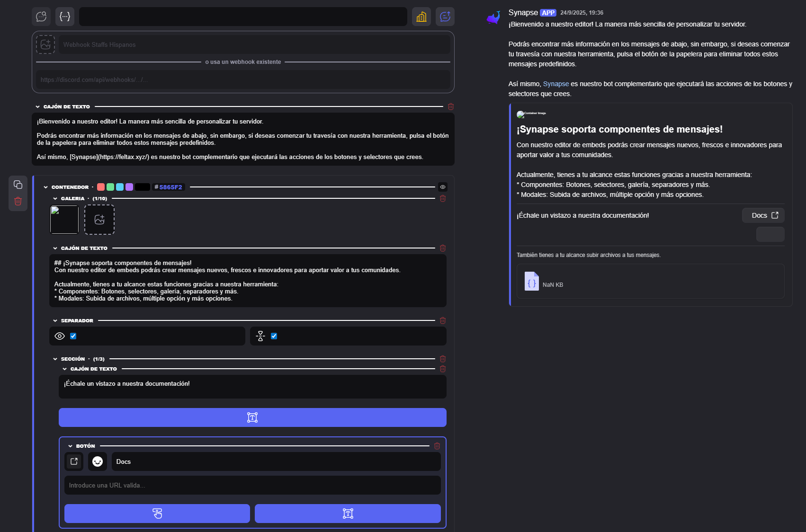Click the sidebar trash icon to delete container
Image resolution: width=806 pixels, height=532 pixels.
tap(18, 201)
